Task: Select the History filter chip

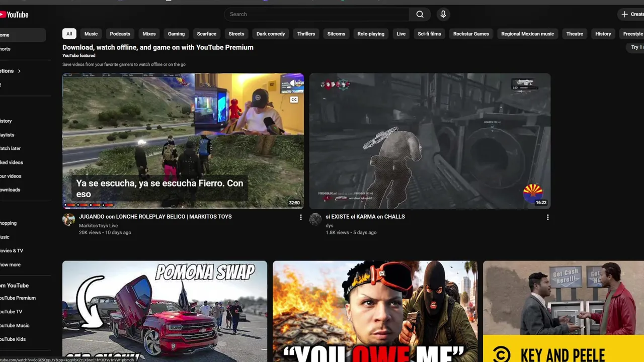Action: click(x=603, y=34)
